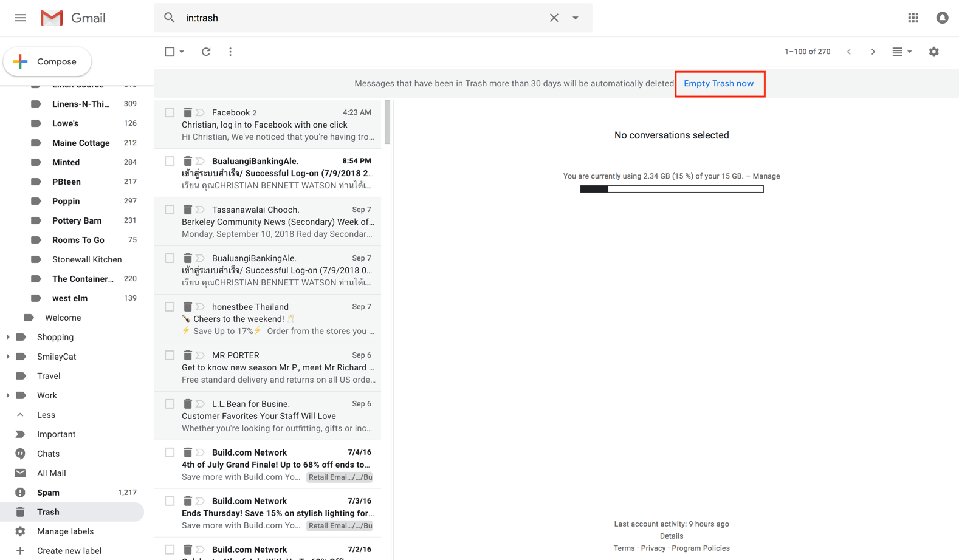
Task: Open the Terms link
Action: click(x=624, y=548)
